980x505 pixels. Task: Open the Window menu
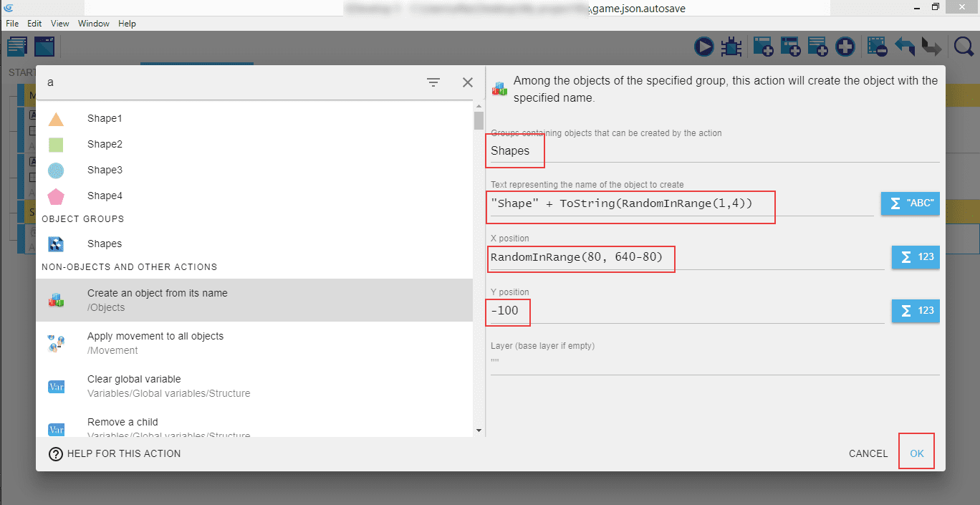[94, 24]
